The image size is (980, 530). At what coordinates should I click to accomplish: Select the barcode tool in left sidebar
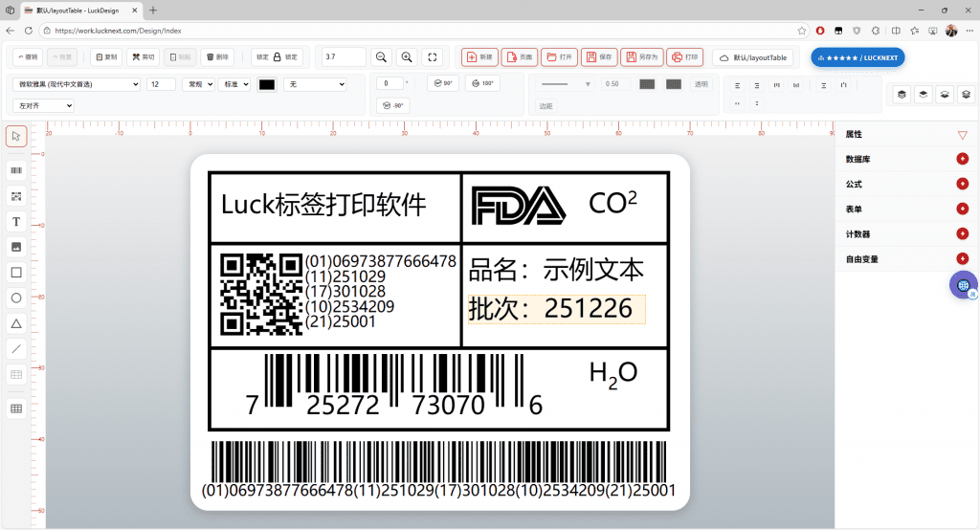(x=16, y=171)
